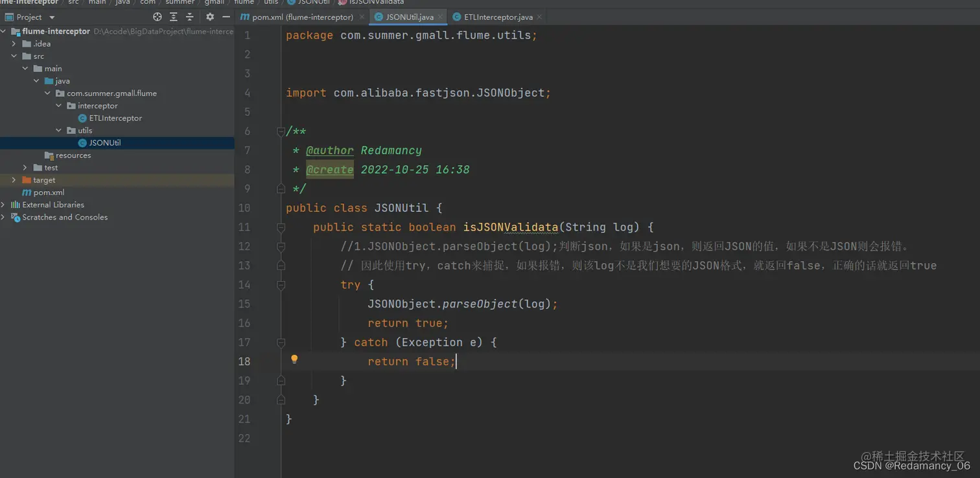Click the resources folder icon
The width and height of the screenshot is (980, 478).
click(49, 155)
